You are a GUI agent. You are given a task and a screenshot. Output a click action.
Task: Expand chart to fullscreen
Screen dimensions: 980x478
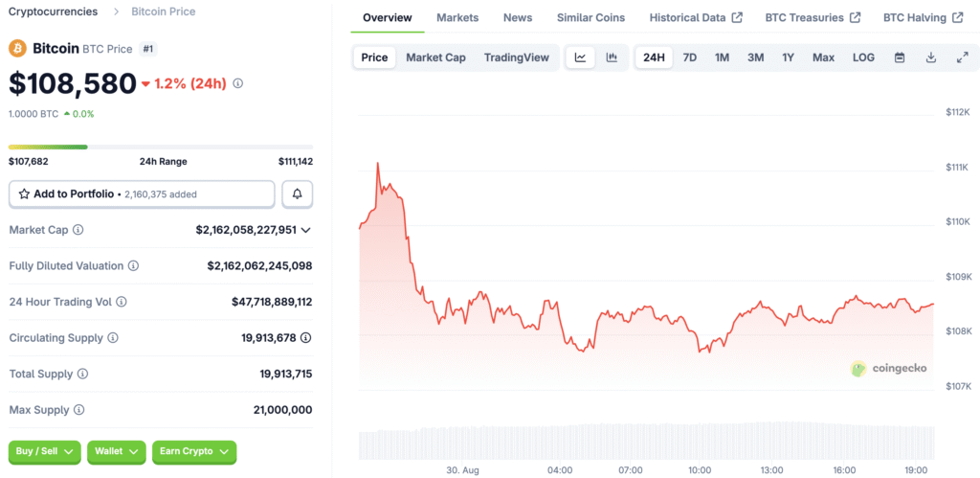[963, 57]
